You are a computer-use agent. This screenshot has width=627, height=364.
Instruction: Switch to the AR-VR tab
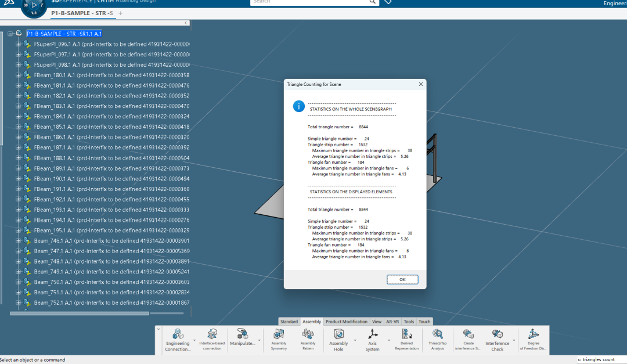[392, 322]
